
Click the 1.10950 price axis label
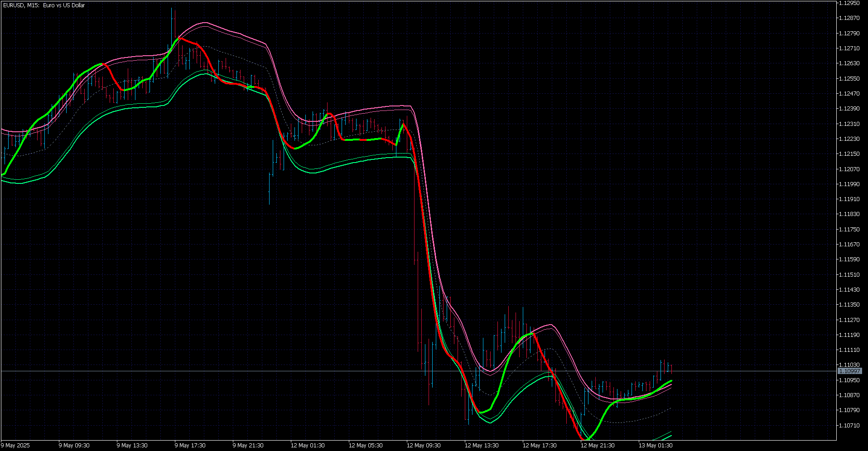(849, 380)
